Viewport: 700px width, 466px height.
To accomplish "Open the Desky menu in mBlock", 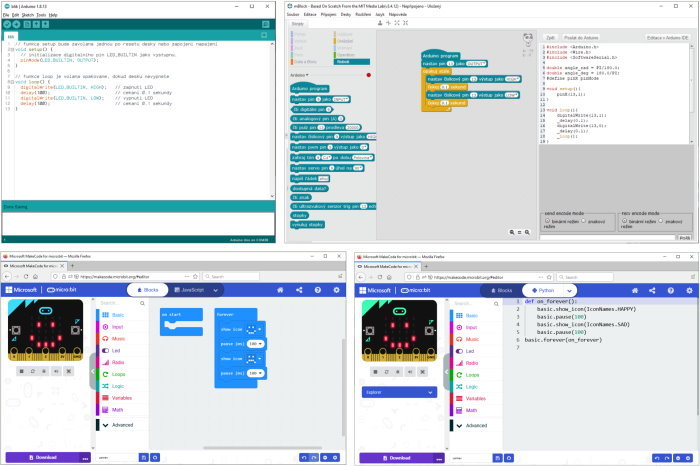I will pos(346,14).
